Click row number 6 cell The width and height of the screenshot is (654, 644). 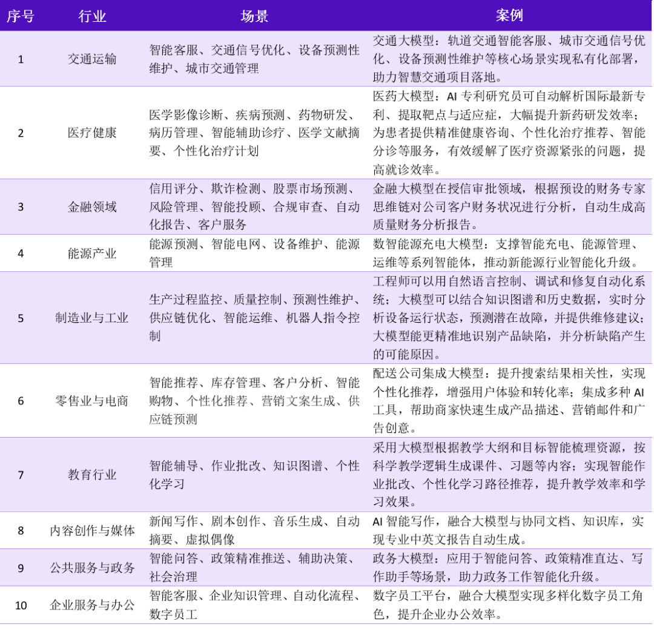(x=21, y=401)
